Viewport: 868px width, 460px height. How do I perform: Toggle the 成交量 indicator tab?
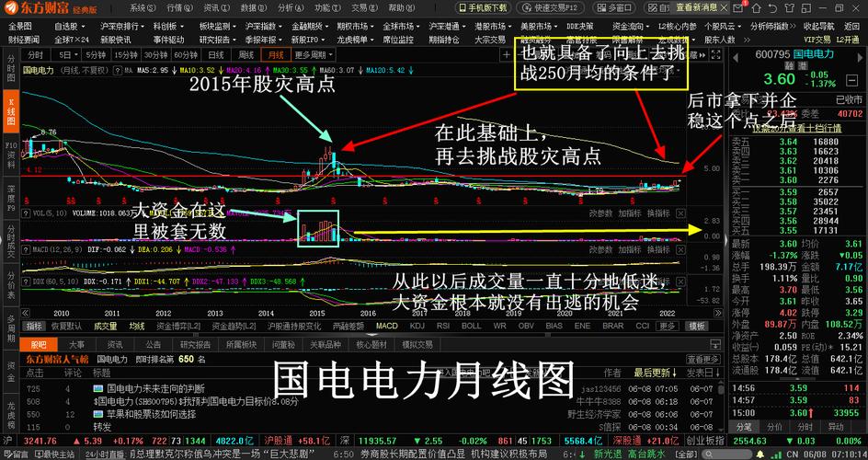point(104,326)
